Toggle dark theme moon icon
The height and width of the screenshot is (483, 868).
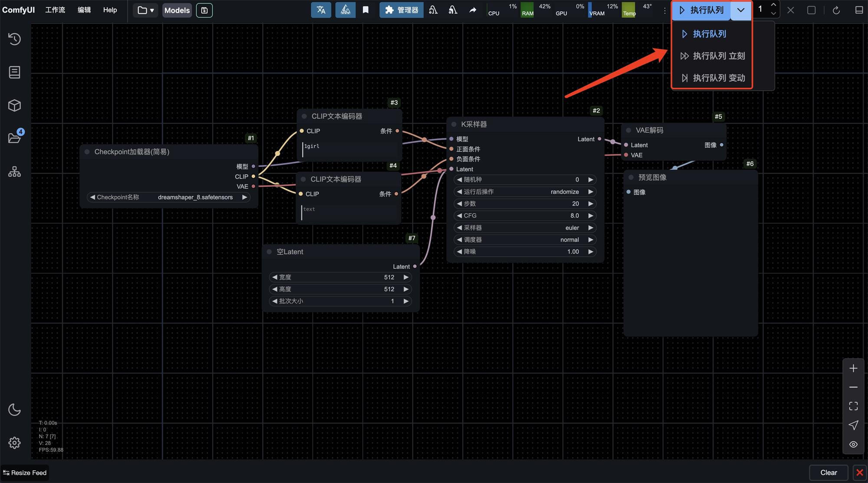14,410
